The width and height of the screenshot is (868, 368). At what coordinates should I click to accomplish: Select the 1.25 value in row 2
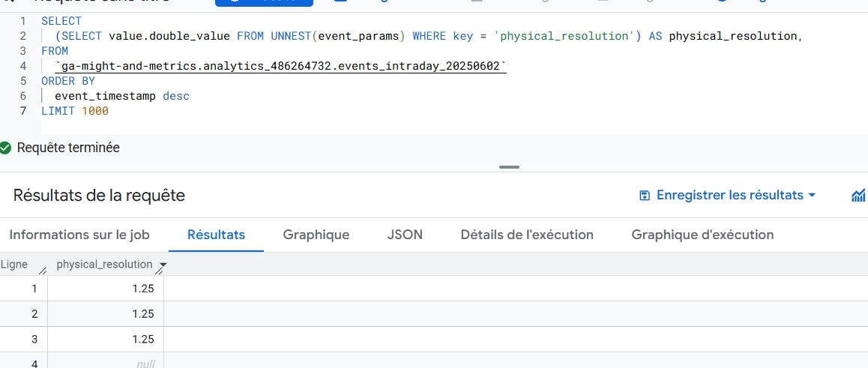tap(142, 314)
